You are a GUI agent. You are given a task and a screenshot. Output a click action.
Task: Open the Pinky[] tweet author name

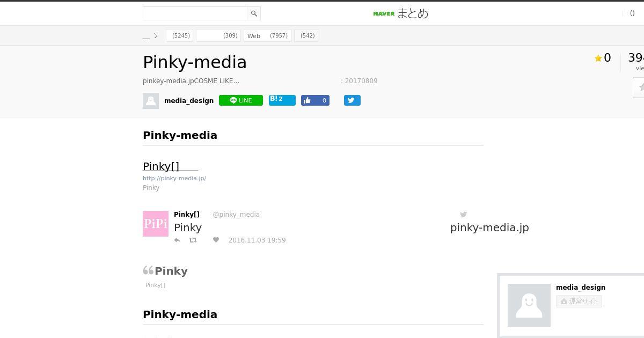[x=187, y=215]
